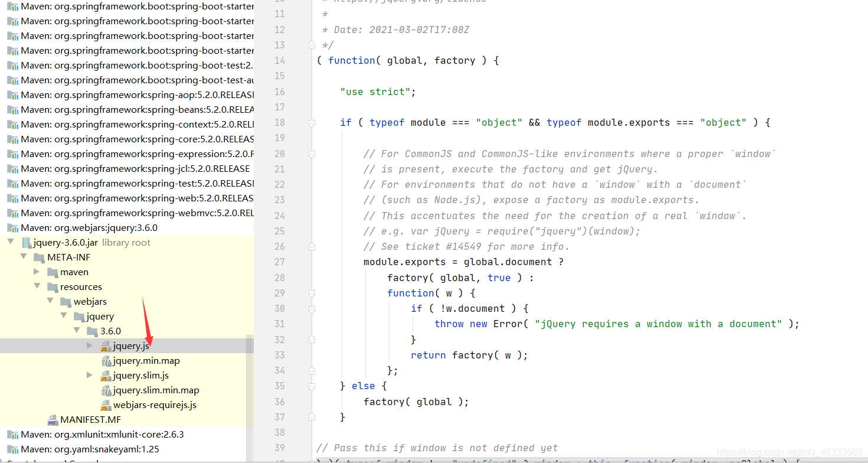Click the webjars folder icon

pos(66,302)
